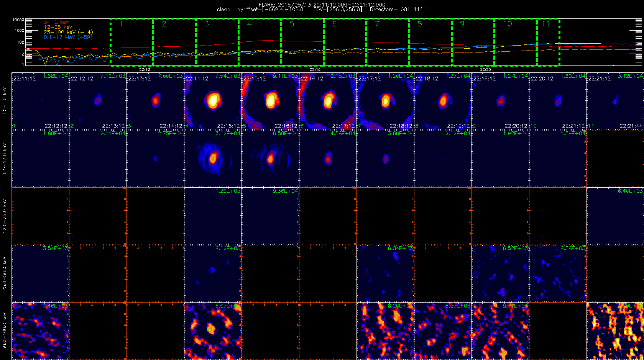Screen dimensions: 644x360
Task: Click the 25.0-50.0 keV row axis label
Action: 5,273
